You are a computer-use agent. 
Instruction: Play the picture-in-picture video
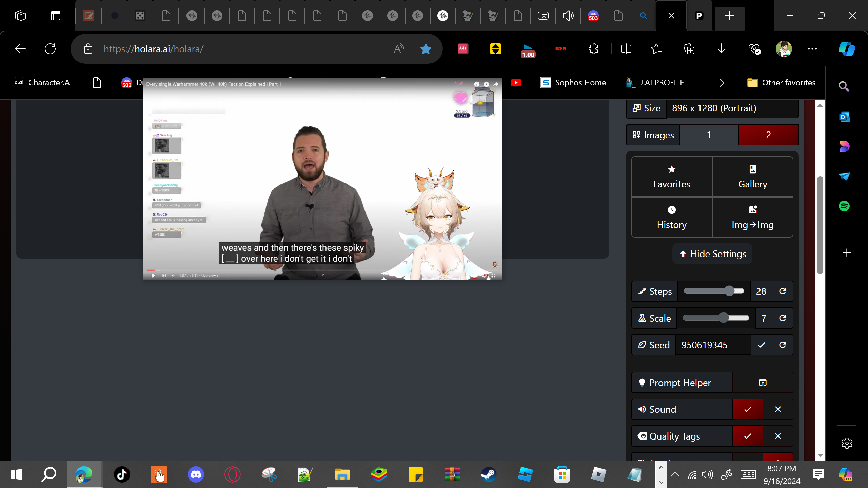(153, 276)
